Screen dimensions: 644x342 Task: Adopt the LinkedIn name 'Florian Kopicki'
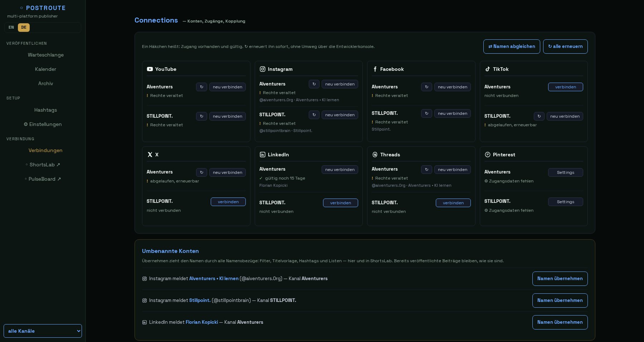[x=560, y=322]
